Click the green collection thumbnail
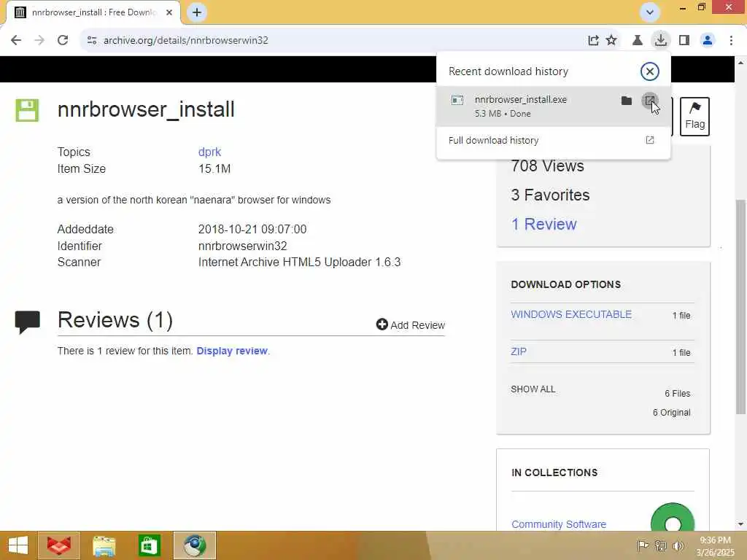The width and height of the screenshot is (747, 560). click(x=672, y=517)
